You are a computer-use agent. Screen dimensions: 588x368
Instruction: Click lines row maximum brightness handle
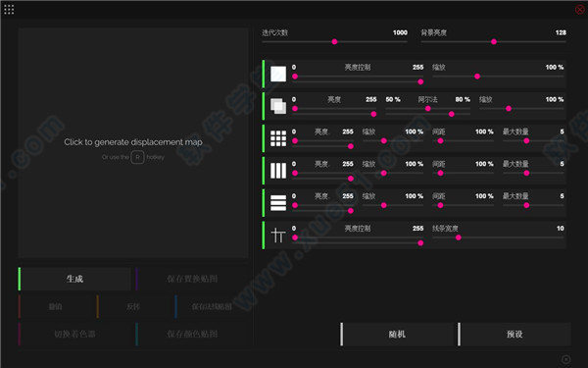coord(420,243)
